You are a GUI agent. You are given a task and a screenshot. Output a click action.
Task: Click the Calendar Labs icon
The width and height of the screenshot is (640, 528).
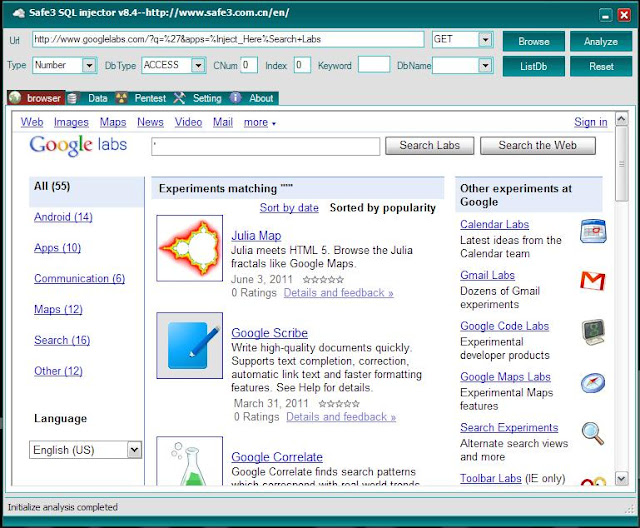pos(593,231)
